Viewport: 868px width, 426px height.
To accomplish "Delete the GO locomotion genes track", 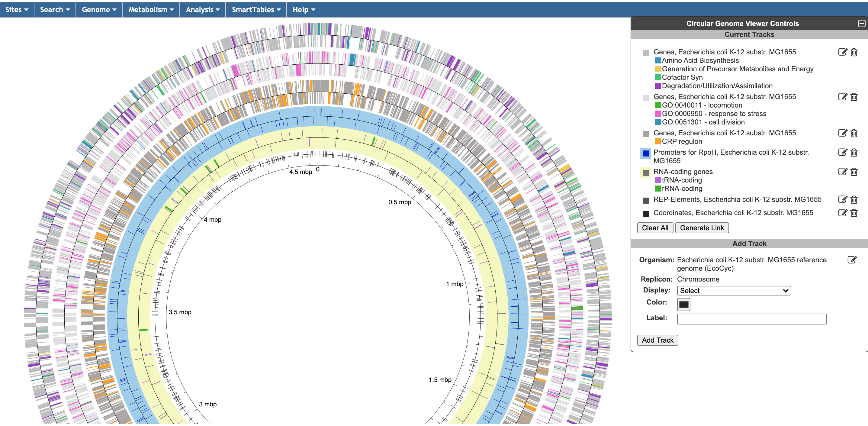I will tap(854, 97).
